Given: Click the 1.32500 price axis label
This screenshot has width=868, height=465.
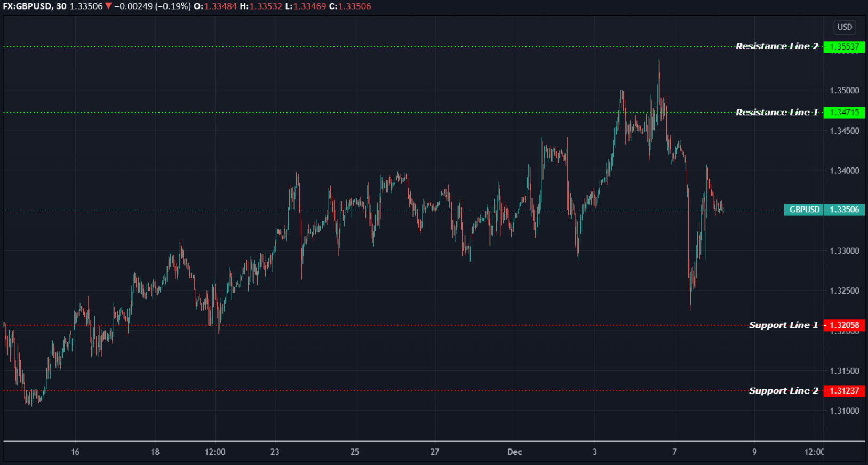Looking at the screenshot, I should pyautogui.click(x=845, y=291).
